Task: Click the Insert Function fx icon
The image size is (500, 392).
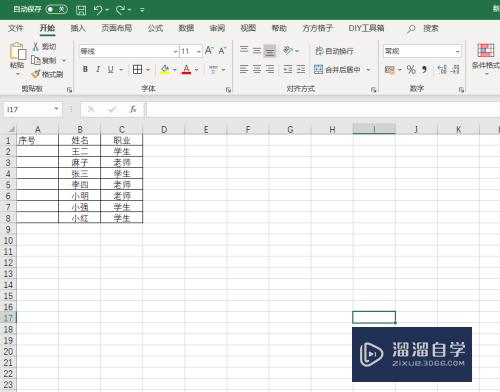Action: click(x=133, y=109)
